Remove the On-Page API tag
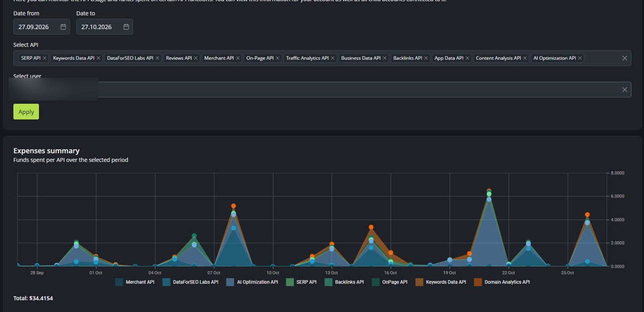This screenshot has width=644, height=312. [x=277, y=58]
